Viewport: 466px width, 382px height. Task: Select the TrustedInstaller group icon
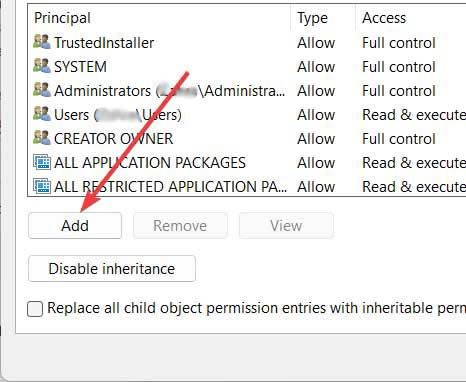pos(42,42)
